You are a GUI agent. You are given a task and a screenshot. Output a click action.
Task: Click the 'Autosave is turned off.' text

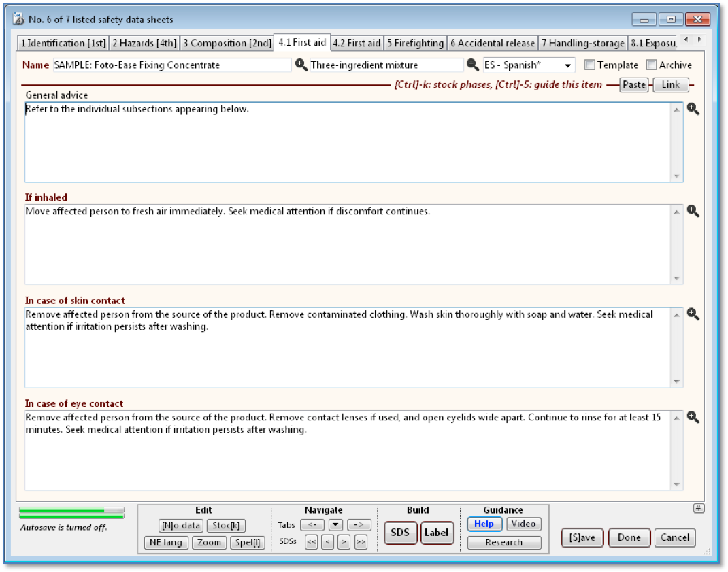63,527
